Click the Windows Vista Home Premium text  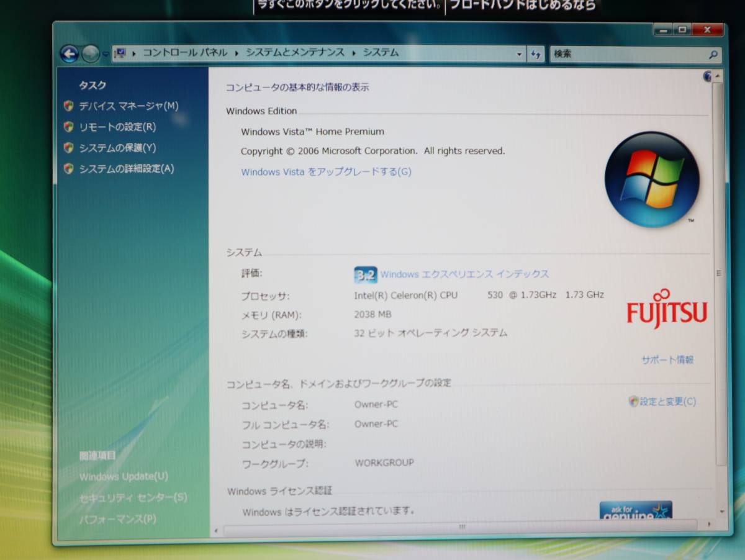pyautogui.click(x=312, y=132)
